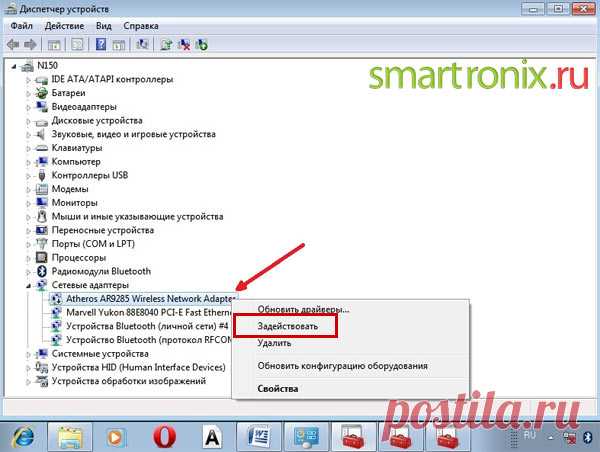Click the Модемы modem icon
Screen dimensions: 600x452
(x=41, y=189)
